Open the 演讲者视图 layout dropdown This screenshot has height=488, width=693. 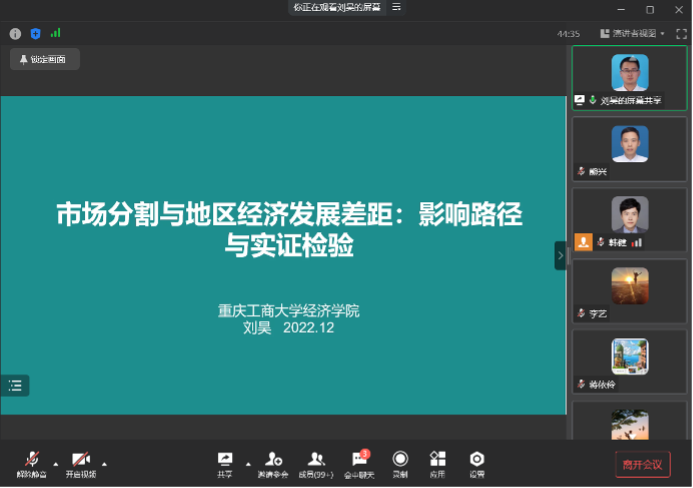click(x=632, y=33)
